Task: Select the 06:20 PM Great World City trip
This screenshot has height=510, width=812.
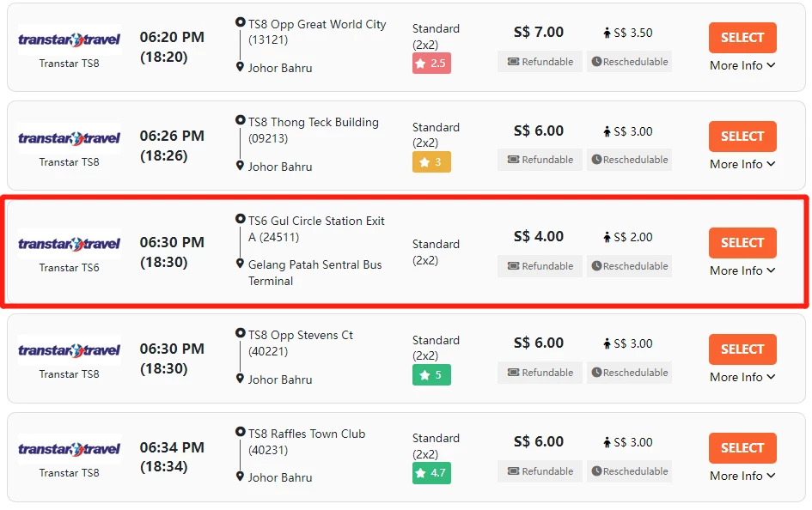Action: coord(742,37)
